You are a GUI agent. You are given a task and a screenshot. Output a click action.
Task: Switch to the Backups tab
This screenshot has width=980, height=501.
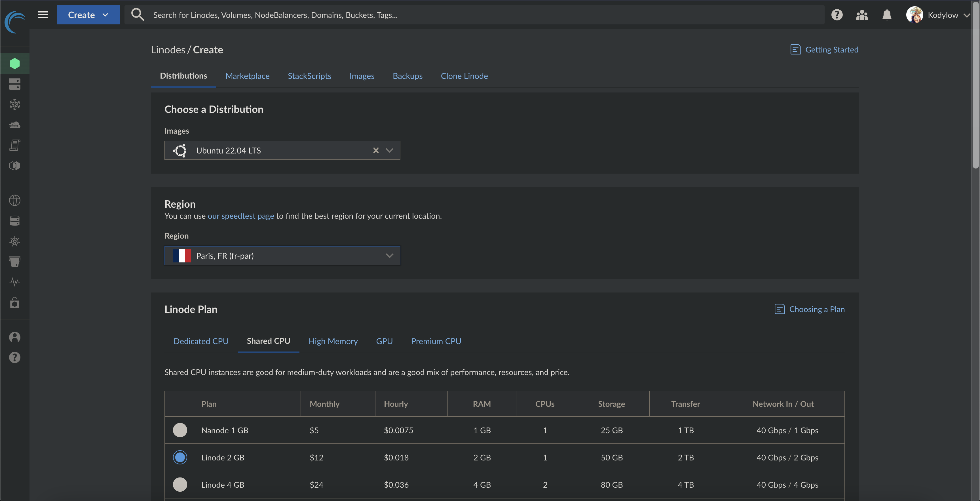407,76
